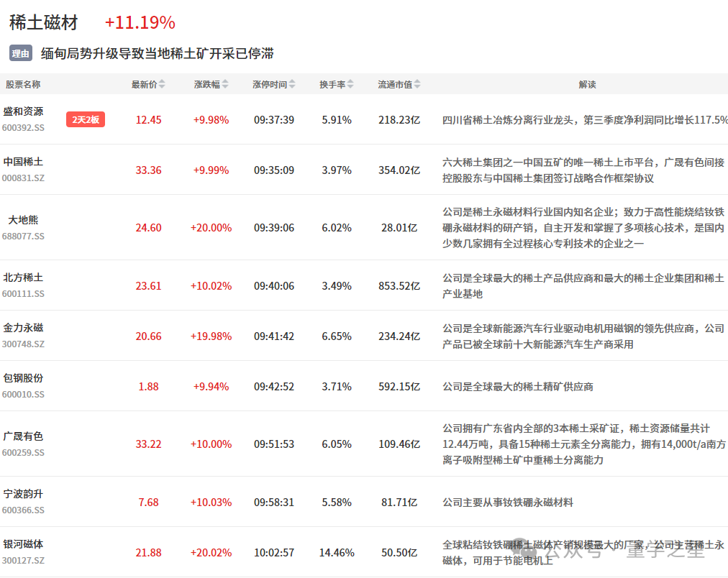Image resolution: width=728 pixels, height=578 pixels.
Task: Click stock code 300748.SZ
Action: [x=23, y=344]
